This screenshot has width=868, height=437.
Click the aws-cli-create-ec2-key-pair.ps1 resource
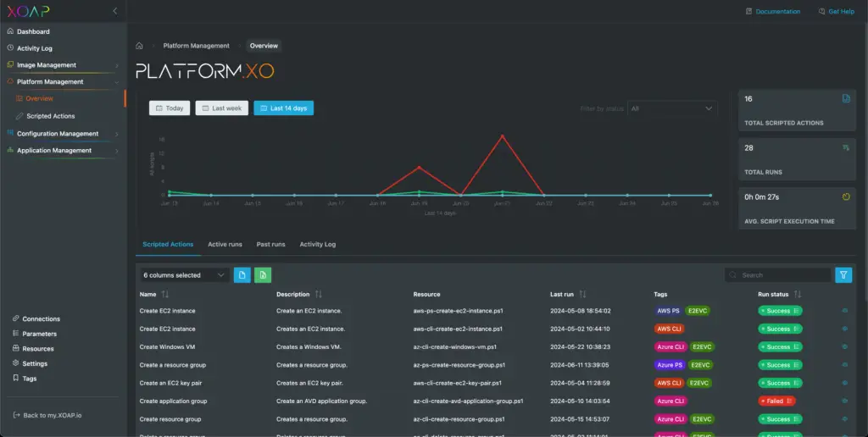457,383
